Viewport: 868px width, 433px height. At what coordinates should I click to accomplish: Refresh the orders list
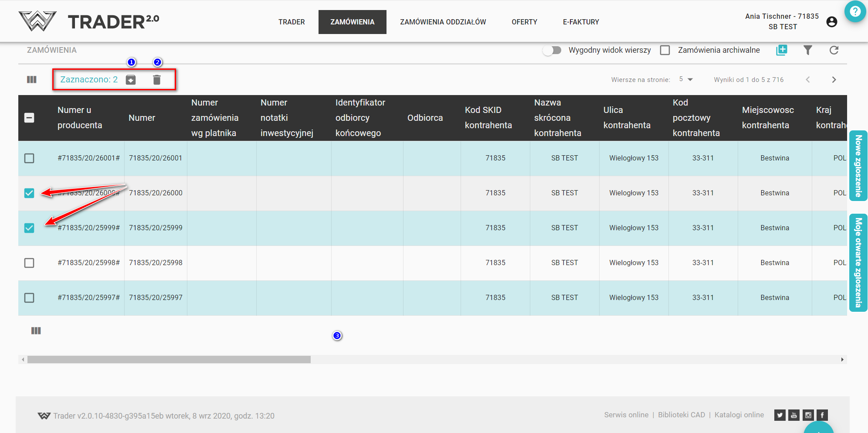click(834, 50)
